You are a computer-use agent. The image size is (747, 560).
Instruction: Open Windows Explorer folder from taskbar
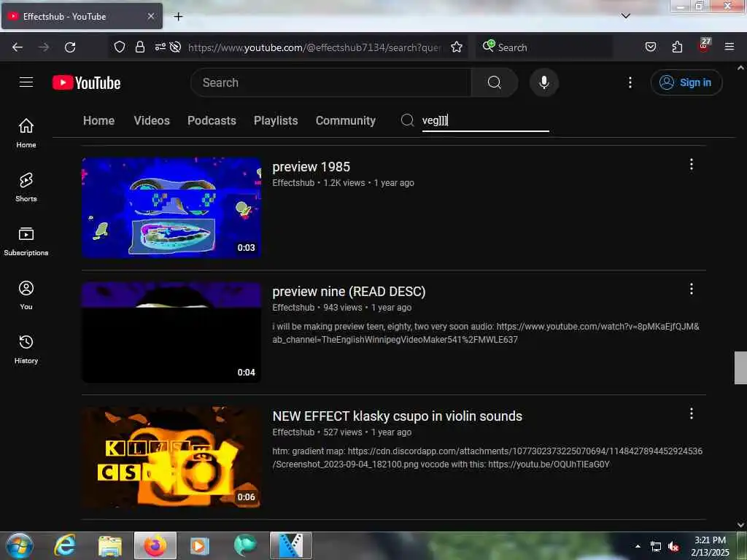110,545
